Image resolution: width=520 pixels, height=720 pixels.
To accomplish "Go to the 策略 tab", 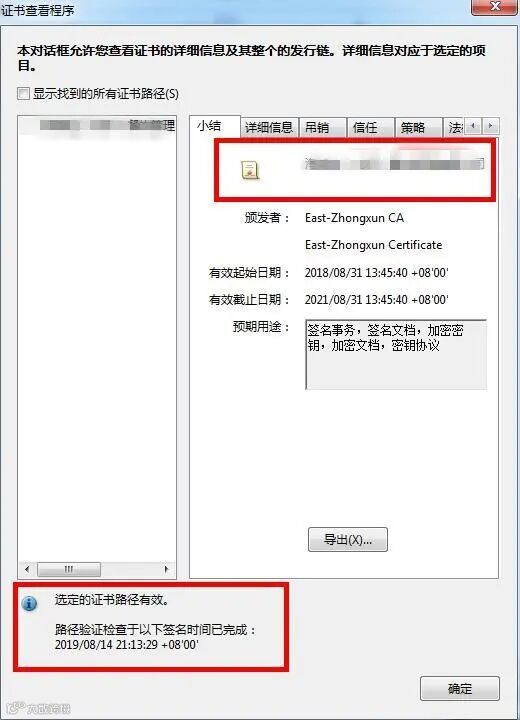I will tap(418, 127).
